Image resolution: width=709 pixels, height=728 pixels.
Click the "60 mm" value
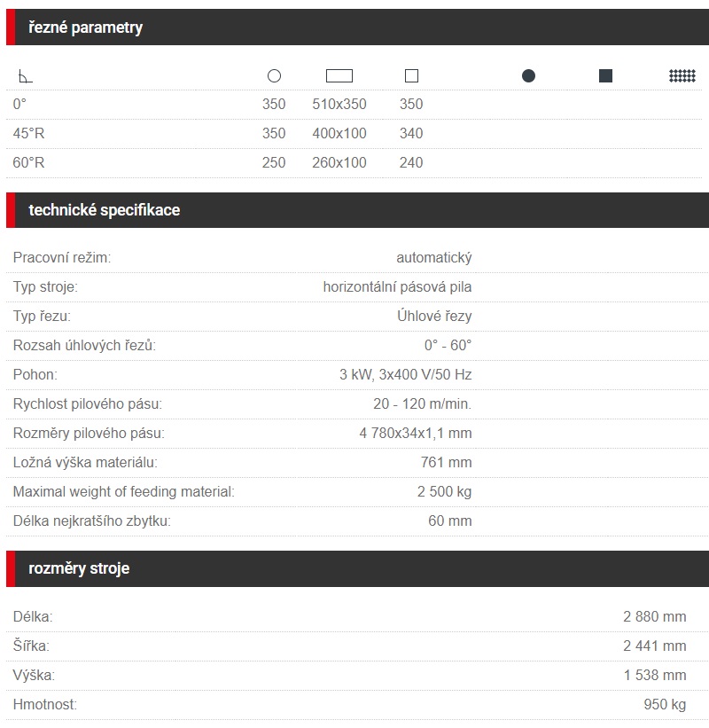coord(449,521)
